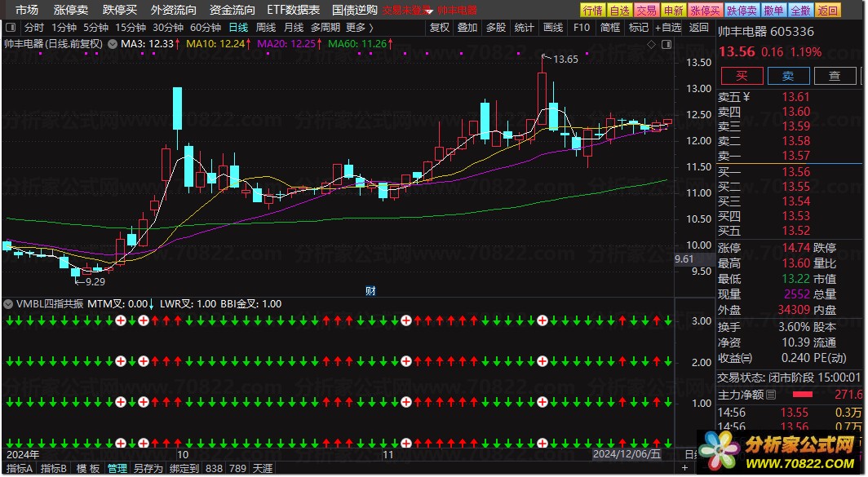Open the dropdown arrow next to 交易未登录

[x=428, y=11]
